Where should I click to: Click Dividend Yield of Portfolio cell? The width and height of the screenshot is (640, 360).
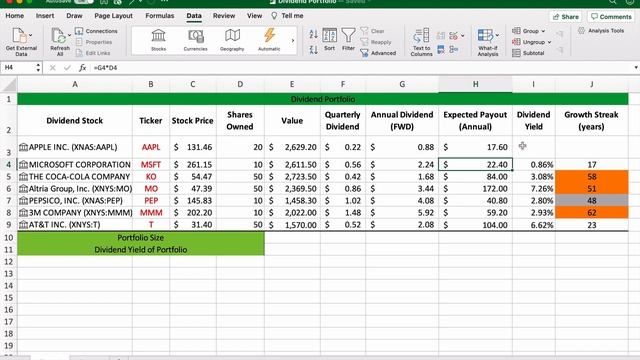tap(141, 250)
